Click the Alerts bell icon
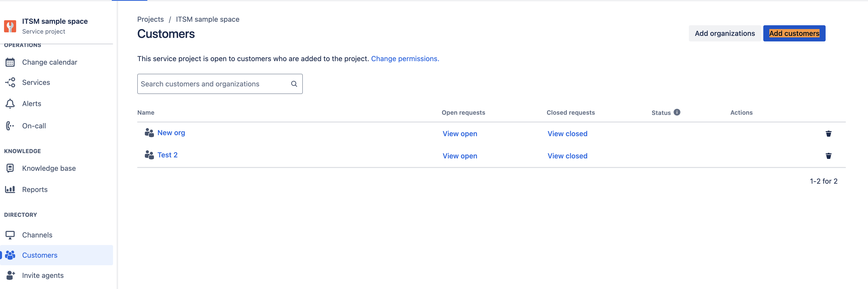The height and width of the screenshot is (289, 868). 10,104
